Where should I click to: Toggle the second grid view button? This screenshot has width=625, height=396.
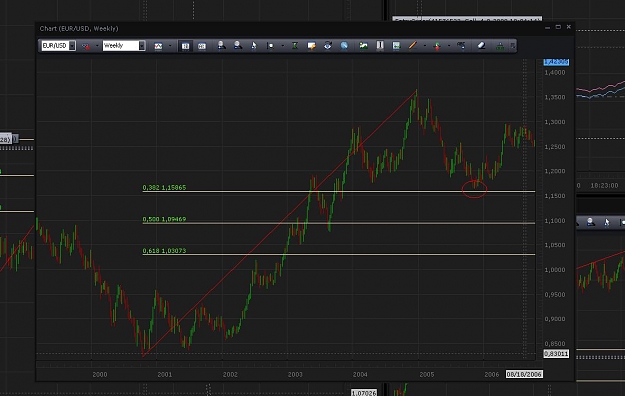click(202, 46)
